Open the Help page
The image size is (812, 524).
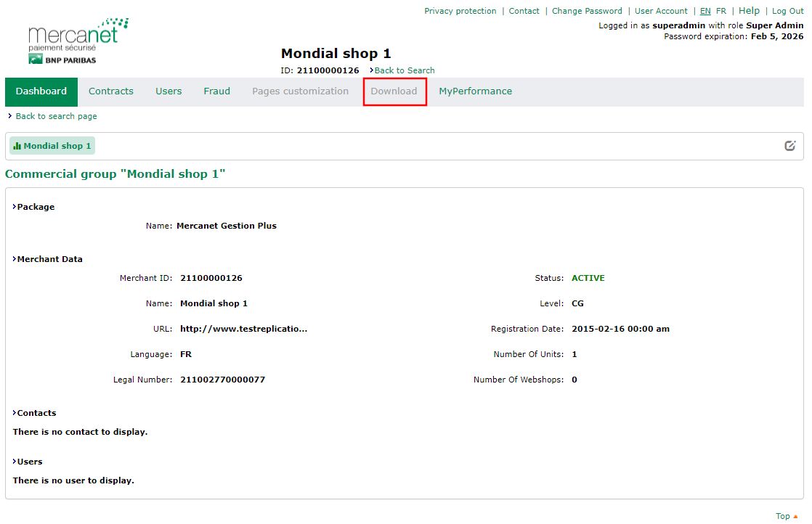pos(749,11)
